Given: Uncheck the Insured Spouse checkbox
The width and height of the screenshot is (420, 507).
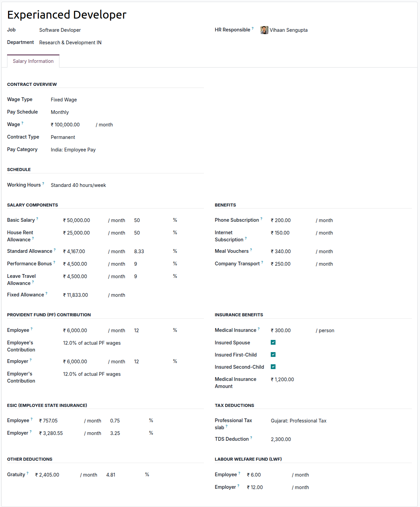Looking at the screenshot, I should click(273, 342).
